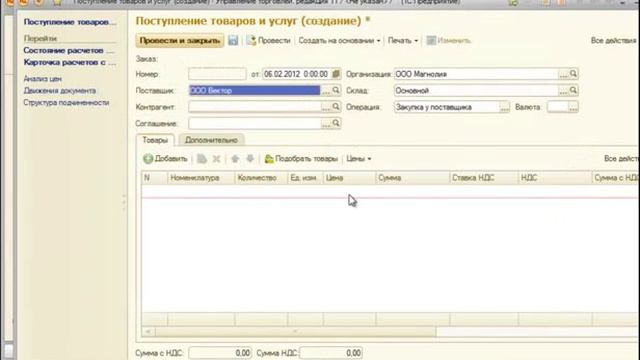
Task: Open Все действия menu above goods table
Action: point(621,159)
